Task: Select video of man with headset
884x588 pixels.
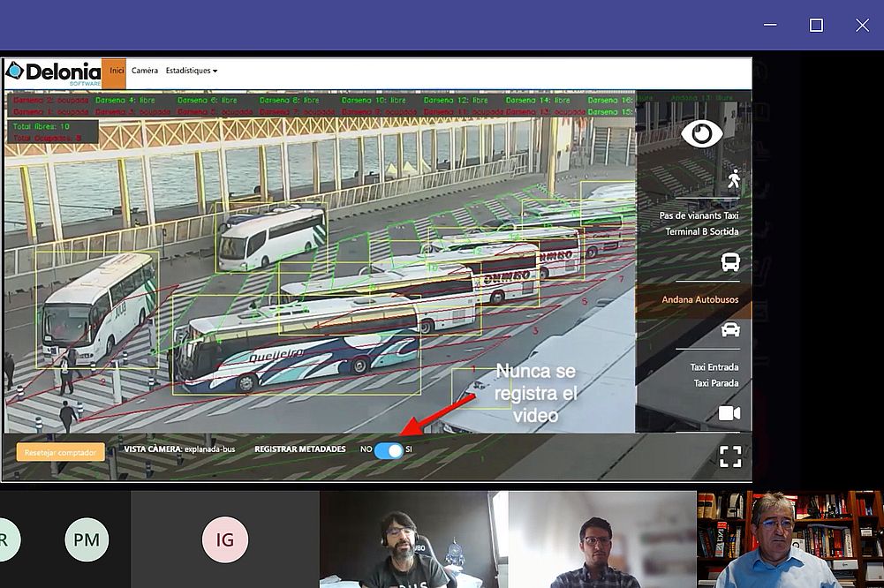Action: 414,539
